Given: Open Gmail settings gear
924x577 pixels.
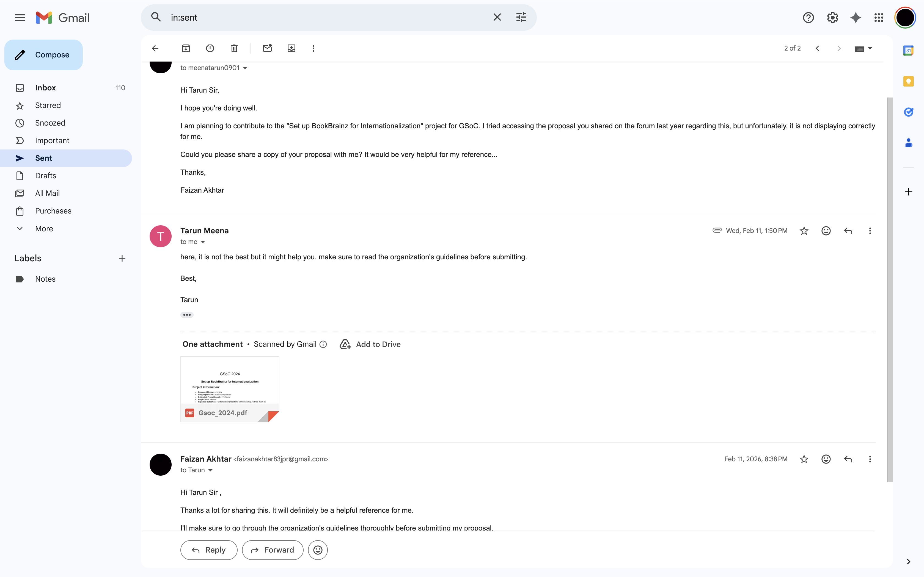Looking at the screenshot, I should tap(832, 18).
